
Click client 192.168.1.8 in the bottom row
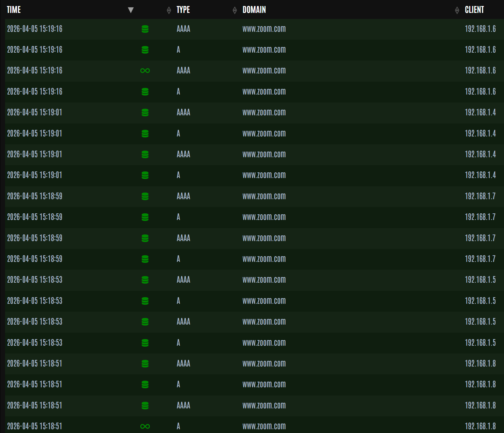[480, 426]
